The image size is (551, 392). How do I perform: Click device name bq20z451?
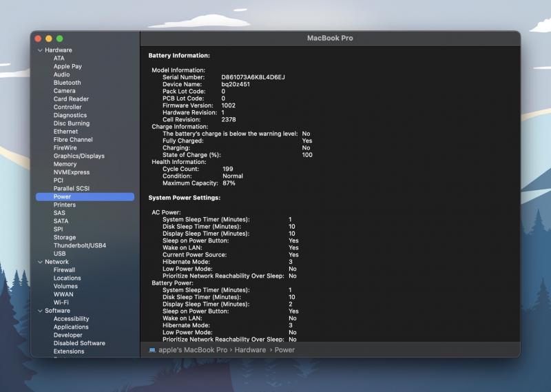pyautogui.click(x=236, y=84)
